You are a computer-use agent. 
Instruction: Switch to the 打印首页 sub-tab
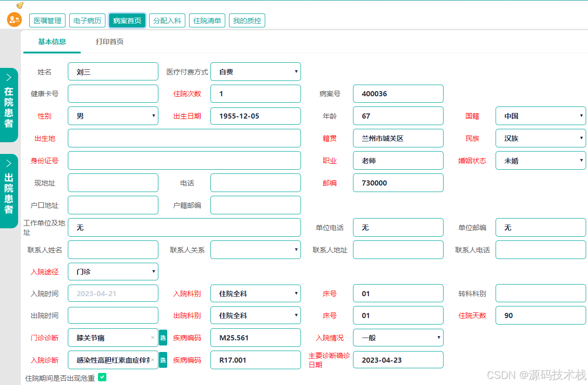(110, 42)
